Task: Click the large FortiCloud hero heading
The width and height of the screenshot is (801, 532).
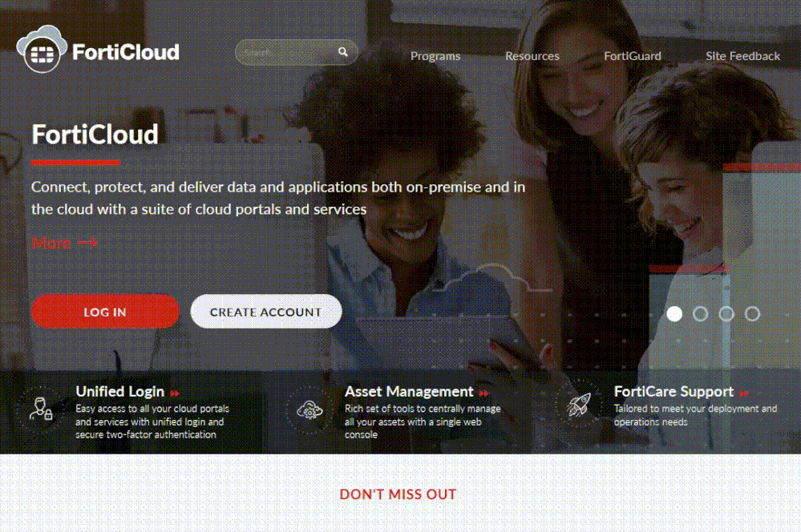Action: pos(95,135)
